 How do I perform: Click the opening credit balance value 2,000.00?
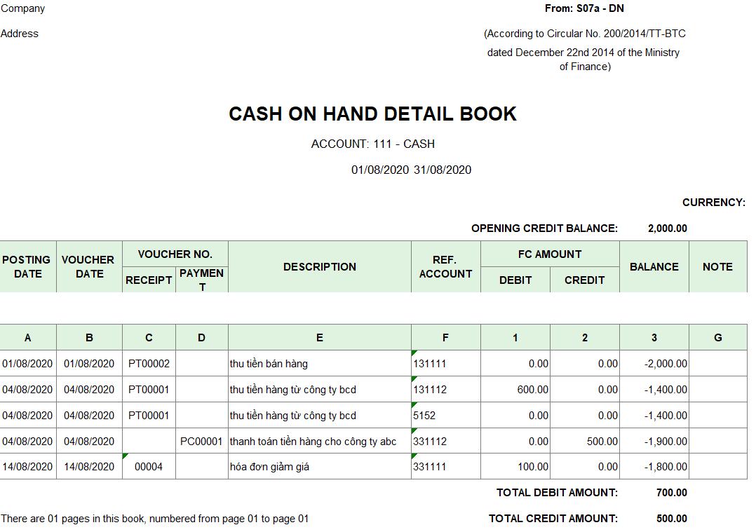(x=667, y=229)
